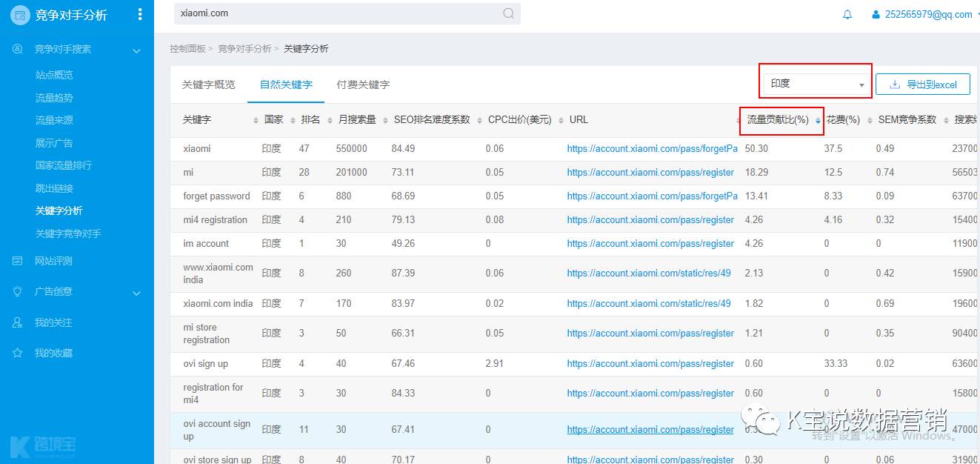
Task: Click the 竞争对手分析 logo icon in sidebar header
Action: pyautogui.click(x=20, y=15)
